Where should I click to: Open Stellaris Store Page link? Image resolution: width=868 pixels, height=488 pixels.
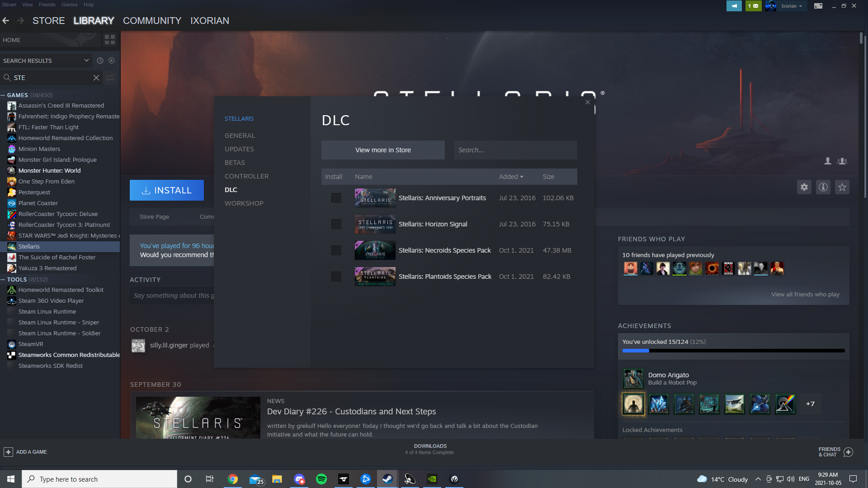click(154, 217)
